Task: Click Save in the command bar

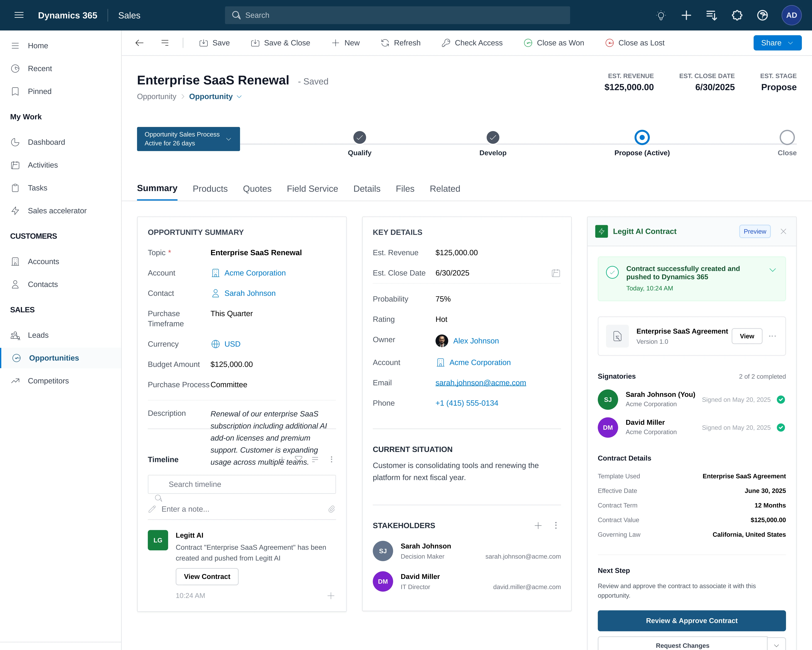Action: 214,43
